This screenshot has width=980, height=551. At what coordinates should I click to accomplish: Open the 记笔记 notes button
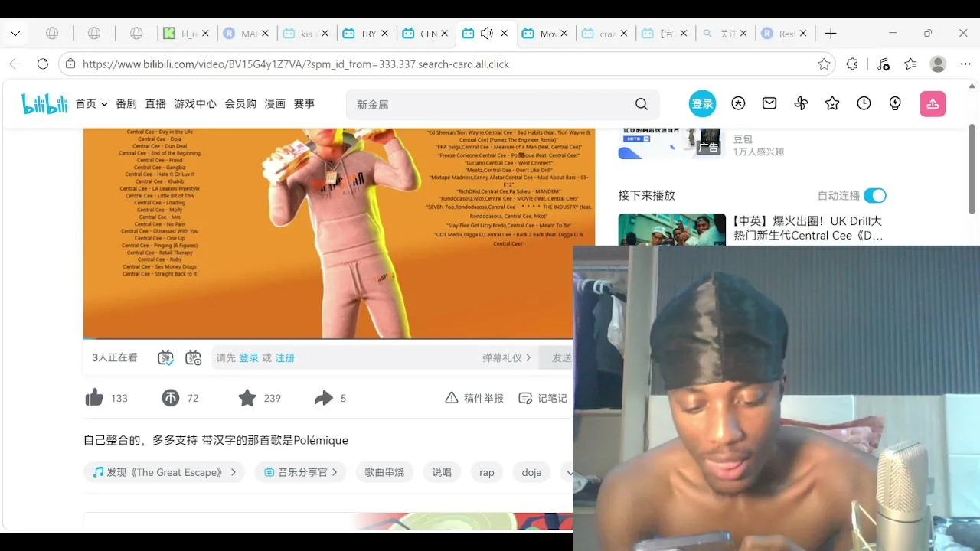pyautogui.click(x=543, y=398)
